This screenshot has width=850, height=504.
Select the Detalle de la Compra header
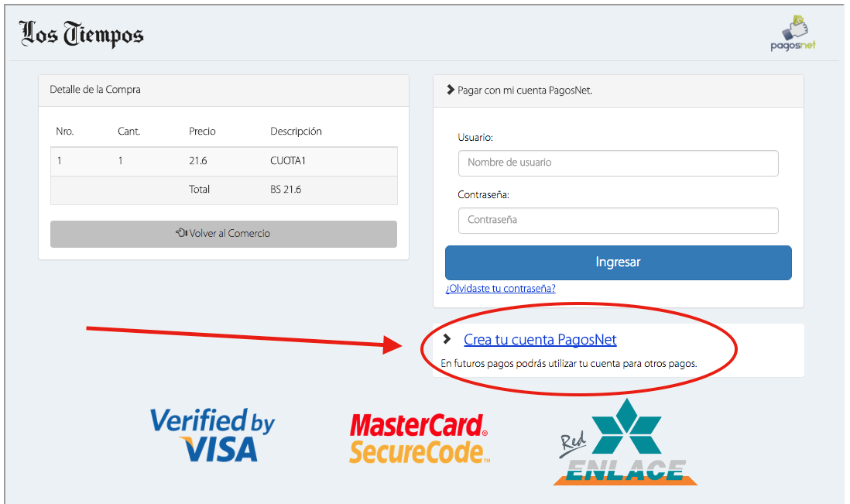point(224,90)
